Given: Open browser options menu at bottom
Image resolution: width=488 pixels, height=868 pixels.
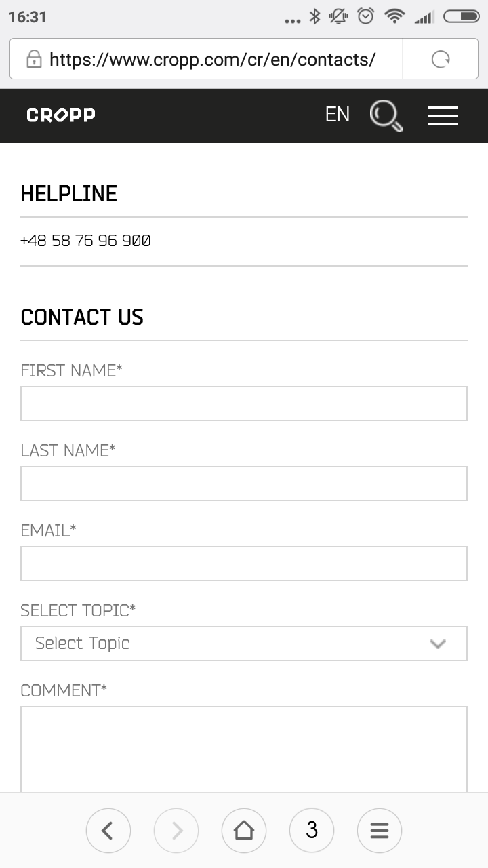Looking at the screenshot, I should tap(380, 830).
